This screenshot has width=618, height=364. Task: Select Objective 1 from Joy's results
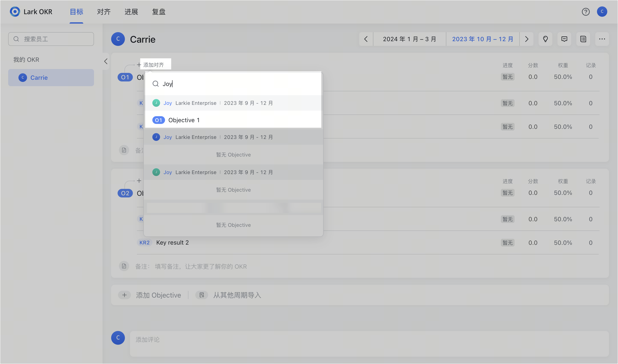(x=233, y=120)
